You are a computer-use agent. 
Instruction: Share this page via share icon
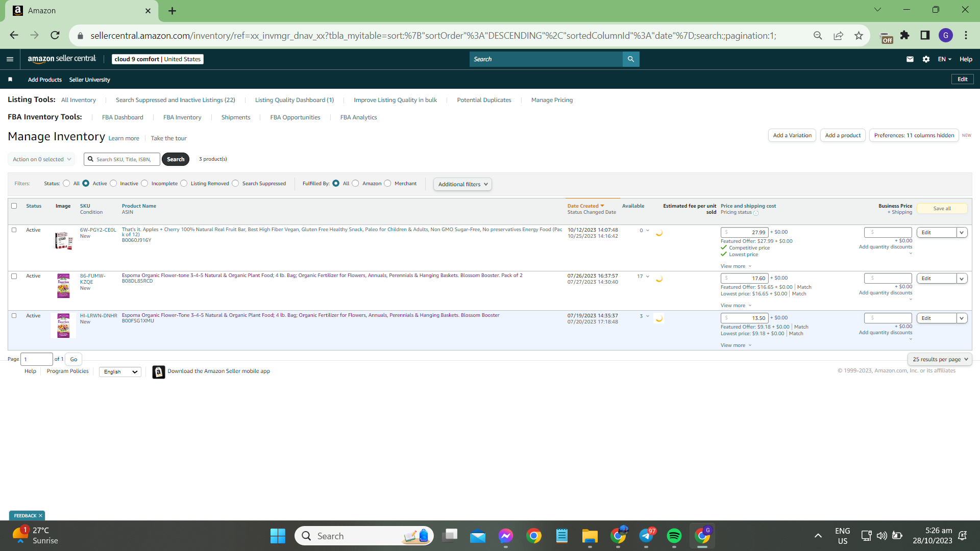839,35
